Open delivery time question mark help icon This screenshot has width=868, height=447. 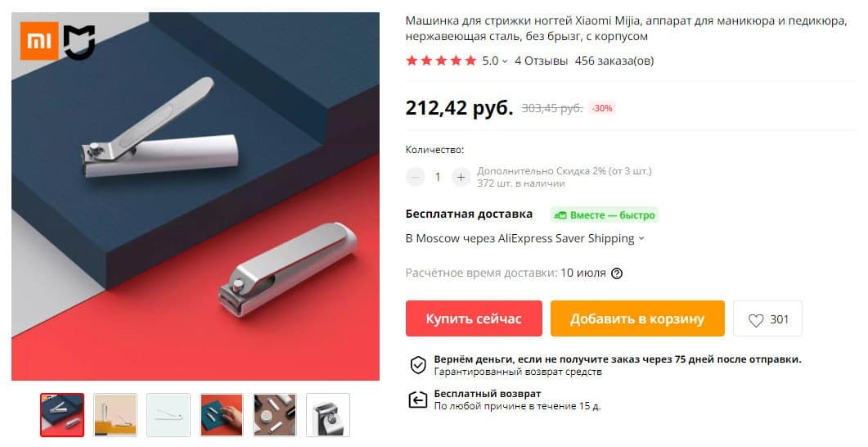(x=617, y=273)
